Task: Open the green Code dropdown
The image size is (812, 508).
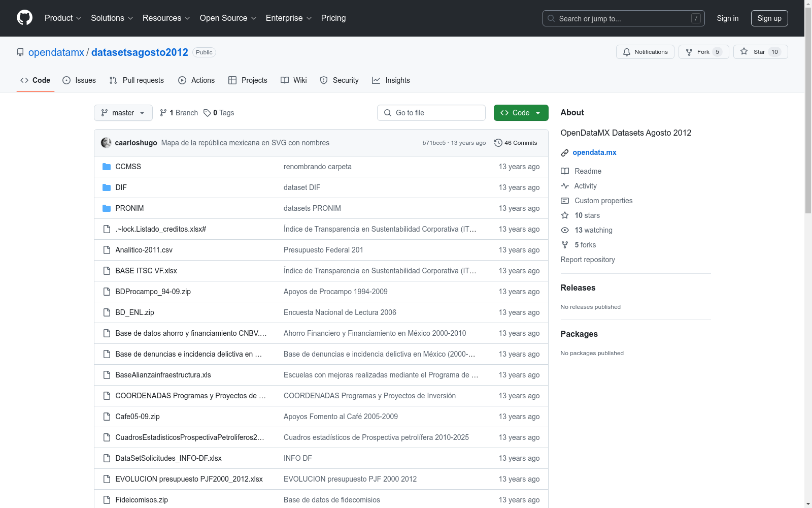Action: coord(521,113)
